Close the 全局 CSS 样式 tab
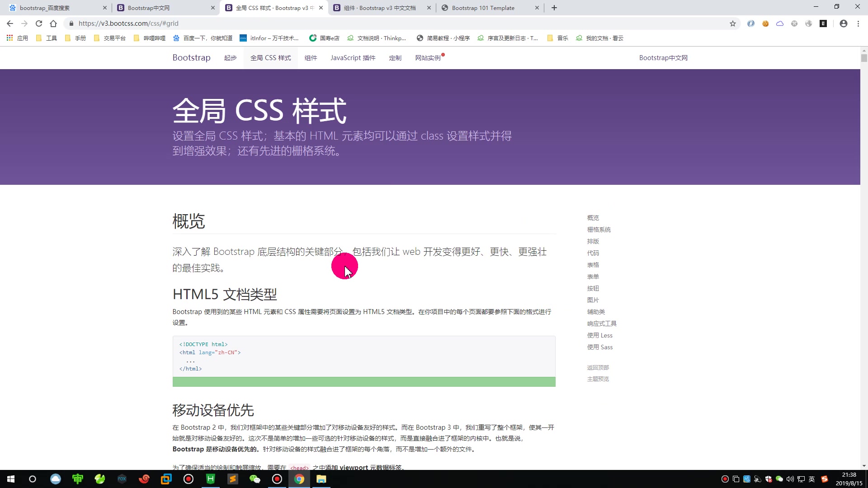 [x=321, y=8]
